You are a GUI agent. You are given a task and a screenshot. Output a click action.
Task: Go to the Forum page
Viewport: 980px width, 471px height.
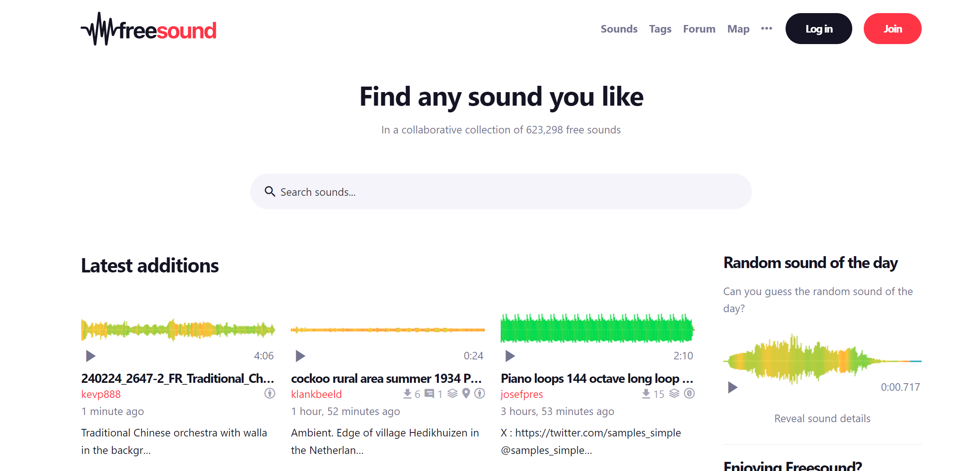[x=699, y=29]
